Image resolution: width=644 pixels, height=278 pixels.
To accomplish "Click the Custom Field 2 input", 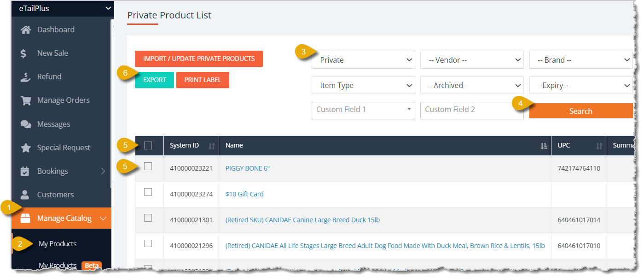I will point(472,111).
